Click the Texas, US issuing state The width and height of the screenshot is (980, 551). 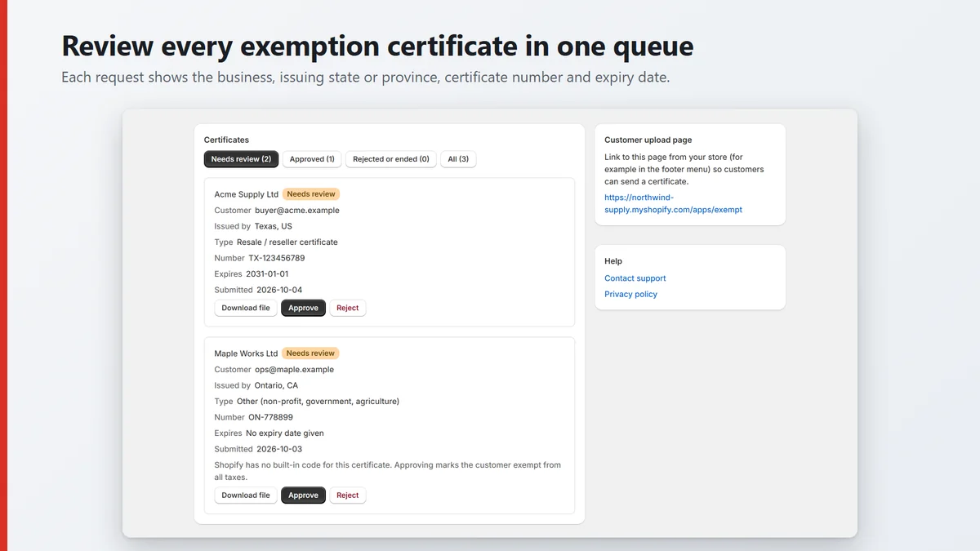tap(274, 226)
